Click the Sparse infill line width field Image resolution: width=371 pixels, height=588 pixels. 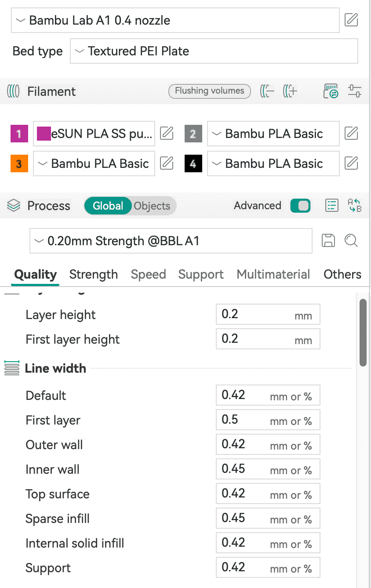(268, 518)
